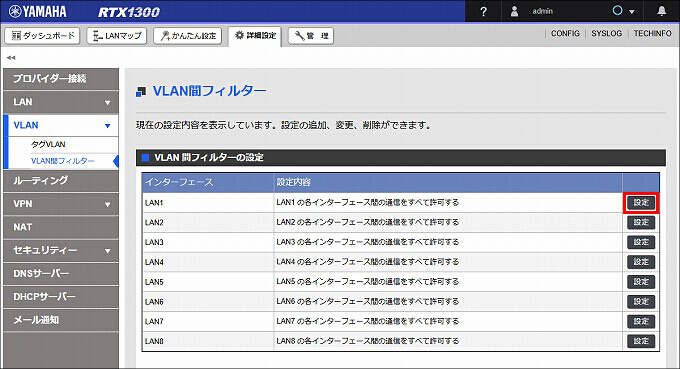Click 設定 button for LAN6
This screenshot has height=369, width=680.
coord(641,301)
